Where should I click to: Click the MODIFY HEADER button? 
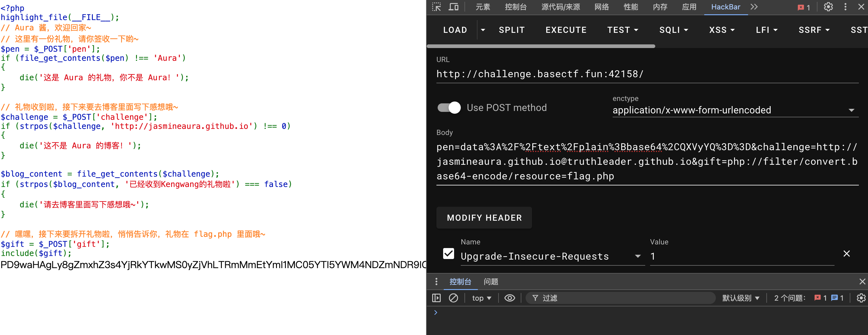484,218
